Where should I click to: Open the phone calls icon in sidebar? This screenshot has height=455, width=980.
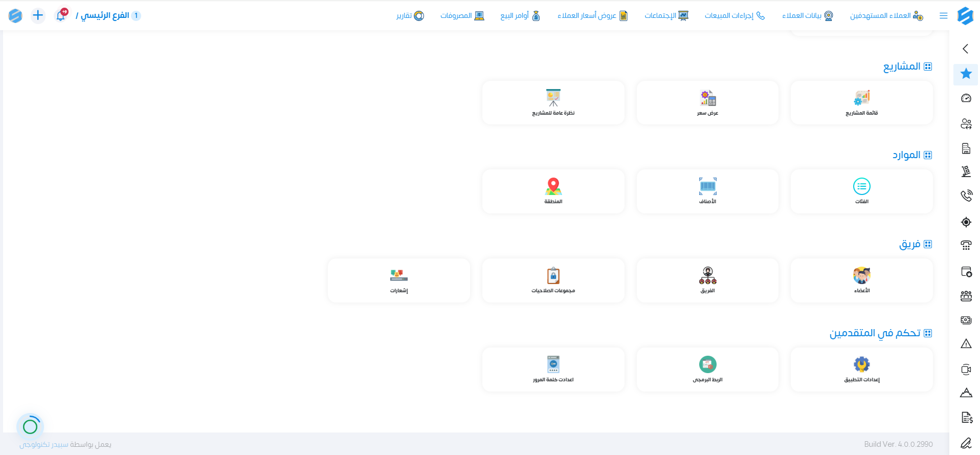click(966, 196)
